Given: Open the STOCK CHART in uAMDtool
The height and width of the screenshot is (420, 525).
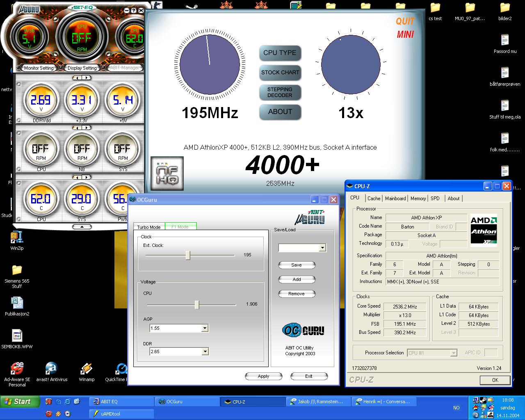Looking at the screenshot, I should coord(280,73).
